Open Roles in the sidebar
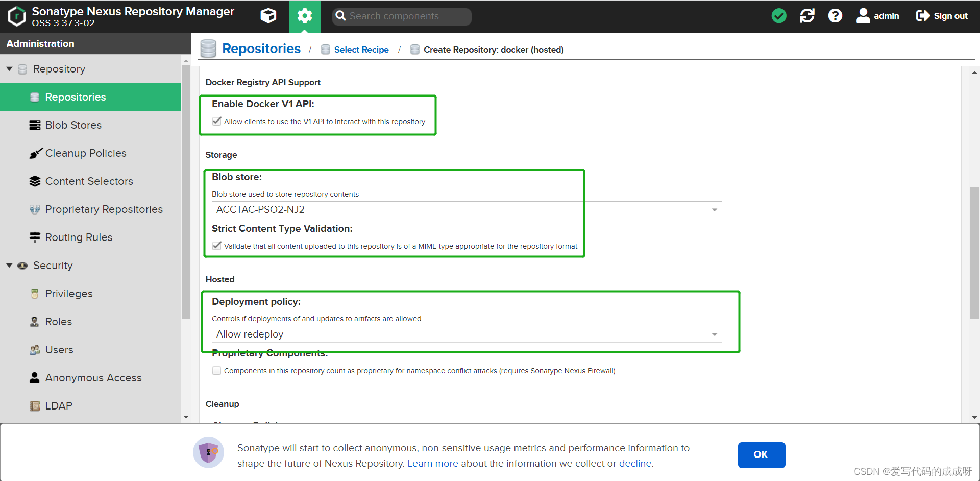This screenshot has width=980, height=481. 90,322
